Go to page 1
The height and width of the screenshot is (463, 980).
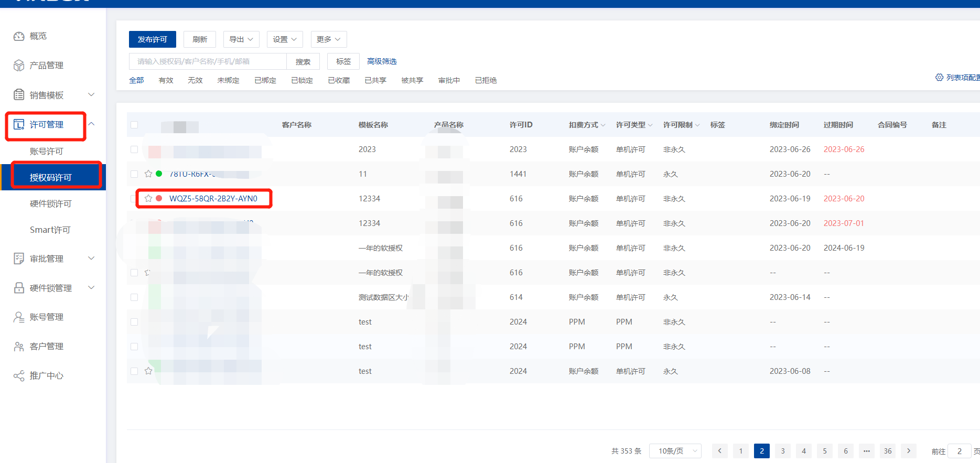741,451
